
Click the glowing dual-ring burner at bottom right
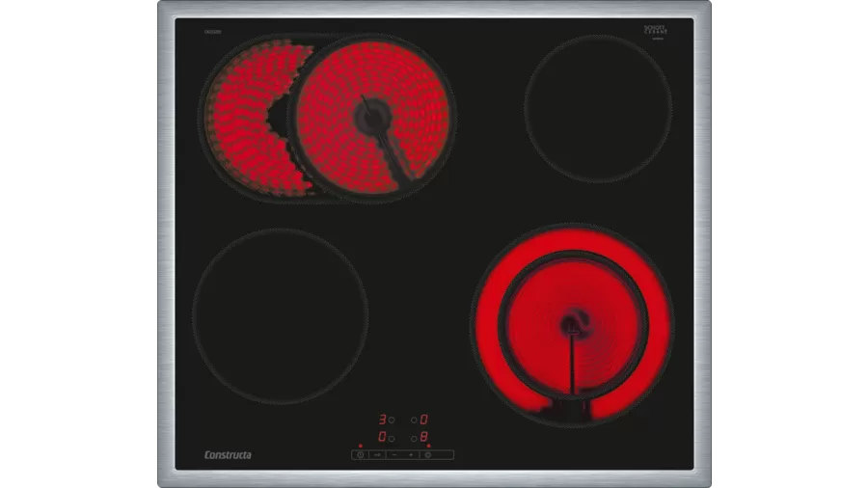571,323
